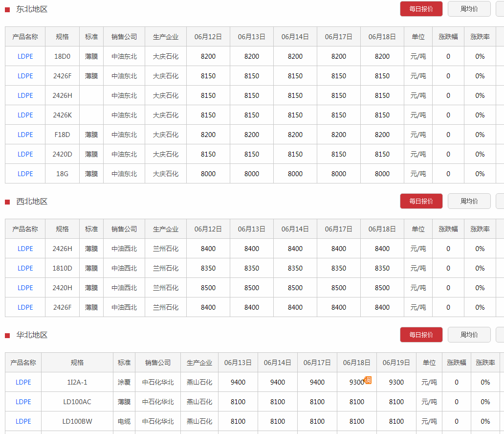Open LDPE link in the 2420H row
Image resolution: width=504 pixels, height=434 pixels.
[25, 288]
